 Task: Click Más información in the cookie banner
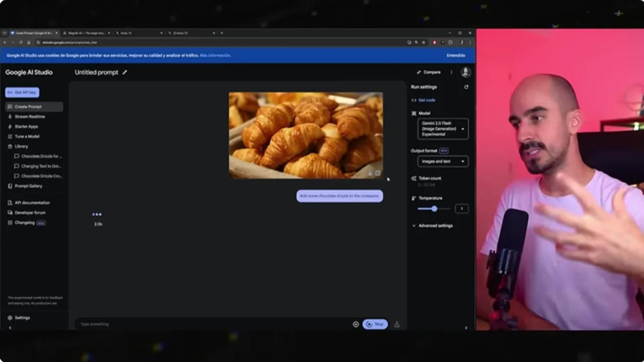pos(215,55)
